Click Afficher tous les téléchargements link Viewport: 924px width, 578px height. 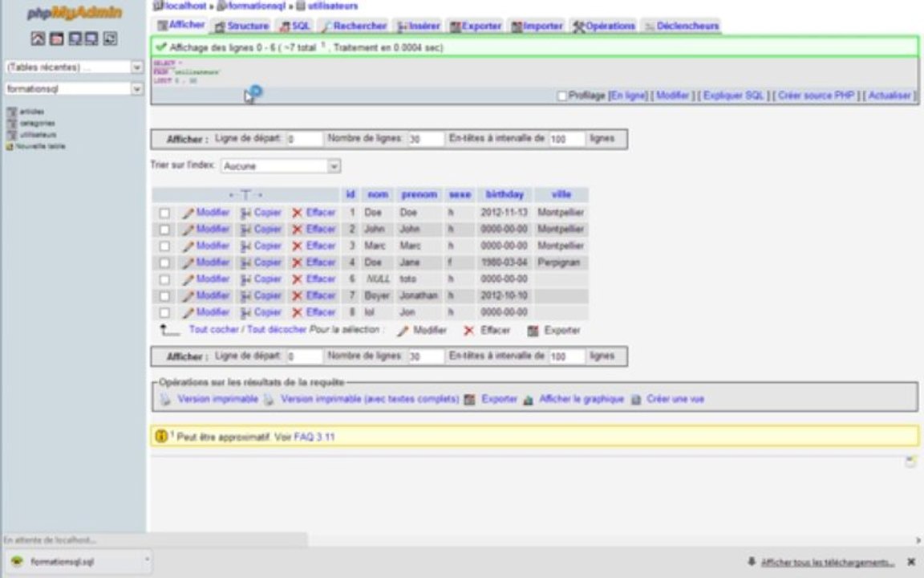coord(828,563)
